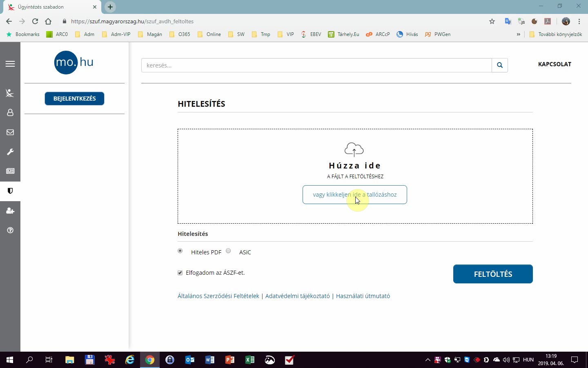Select the ASiC radio button
The height and width of the screenshot is (368, 588).
pos(228,251)
